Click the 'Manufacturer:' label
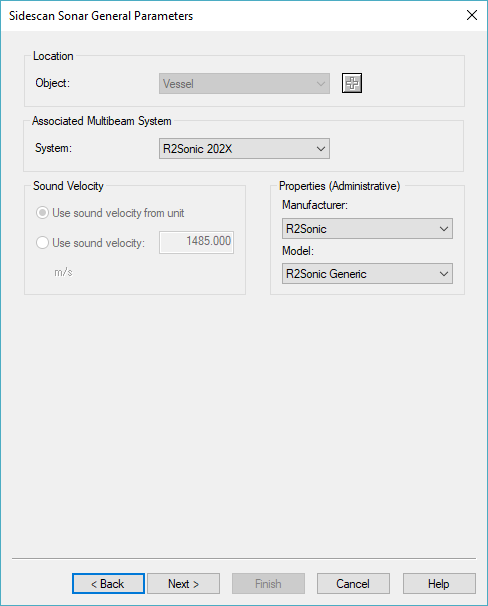488x606 pixels. tap(315, 205)
